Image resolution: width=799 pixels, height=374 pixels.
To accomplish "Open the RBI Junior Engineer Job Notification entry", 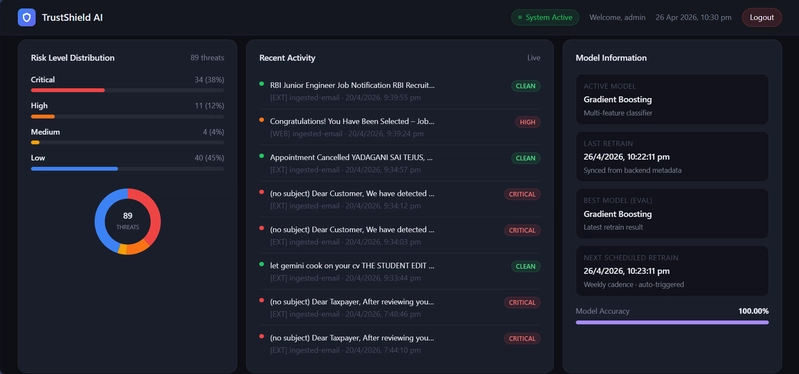I will [x=400, y=91].
